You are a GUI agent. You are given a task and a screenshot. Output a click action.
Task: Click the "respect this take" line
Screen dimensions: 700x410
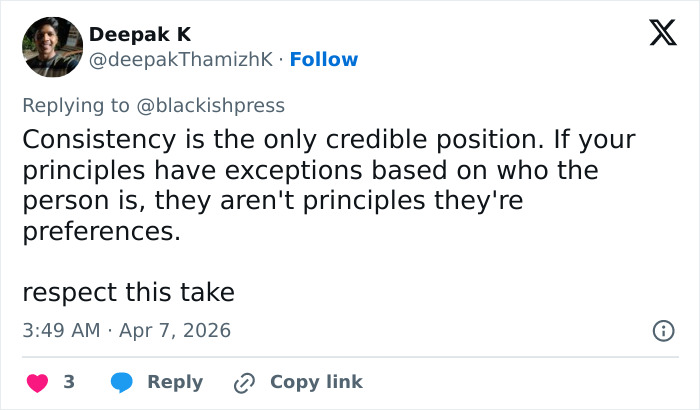pyautogui.click(x=128, y=293)
